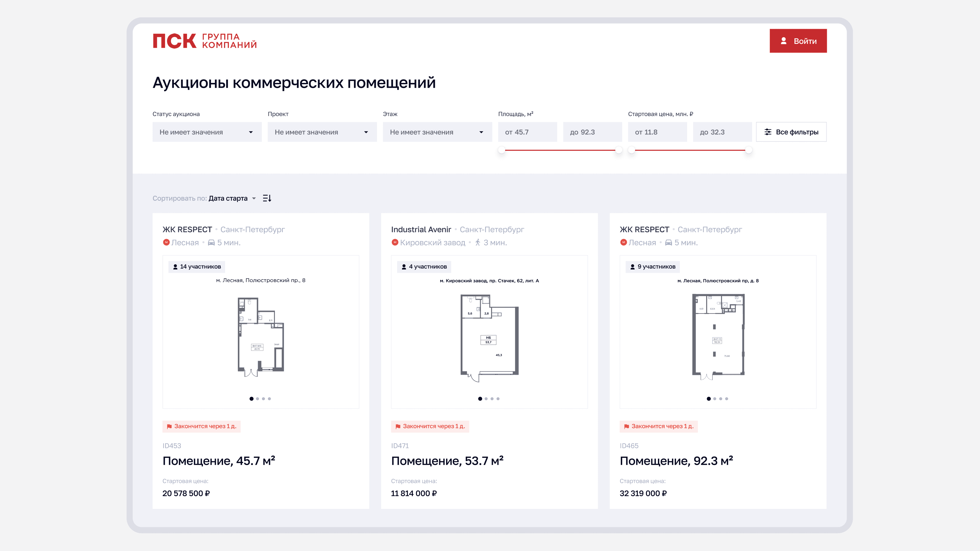
Task: Click the person icon in "14 участников" badge
Action: point(175,267)
